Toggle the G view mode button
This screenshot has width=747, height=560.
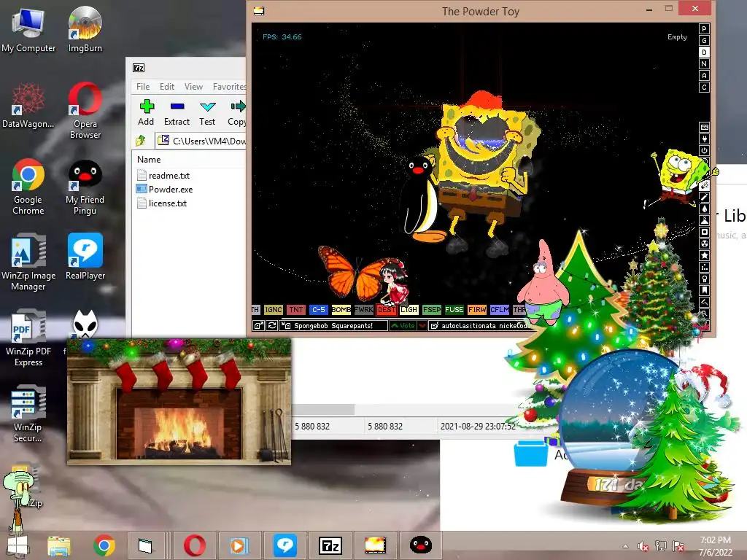click(x=704, y=41)
